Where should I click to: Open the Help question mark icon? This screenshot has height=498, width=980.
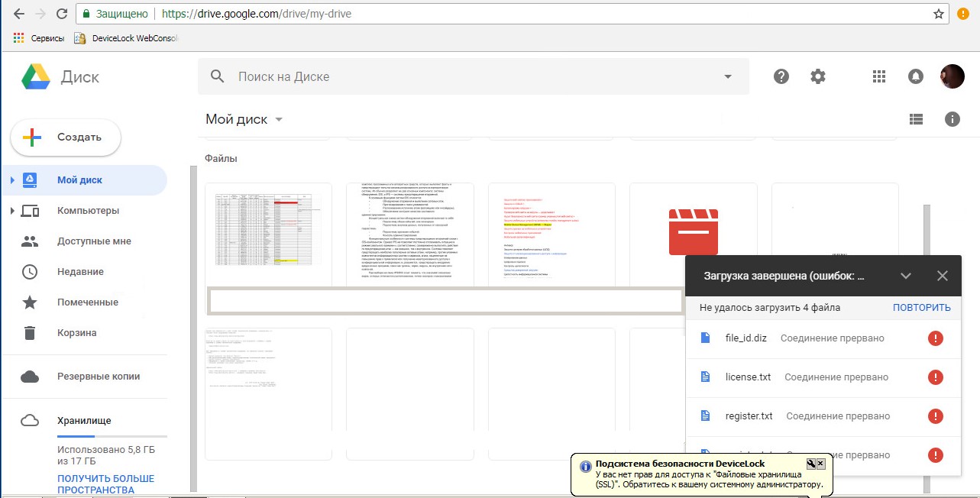781,76
